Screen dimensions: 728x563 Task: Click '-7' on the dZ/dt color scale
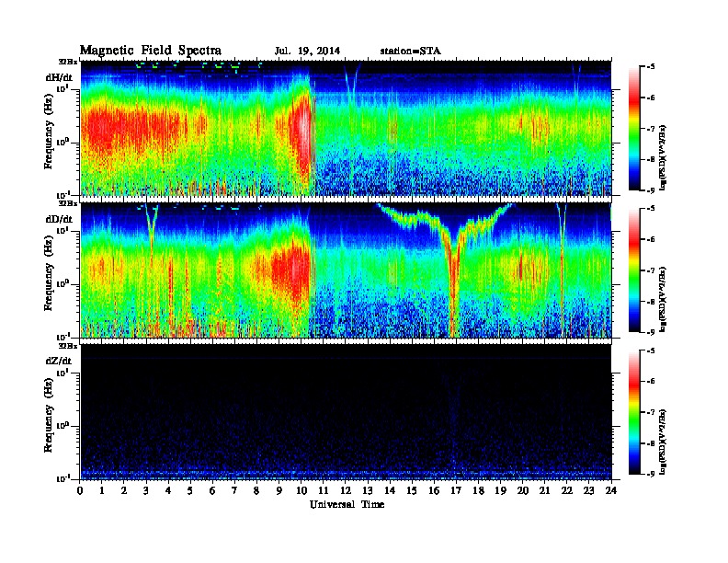click(x=651, y=412)
